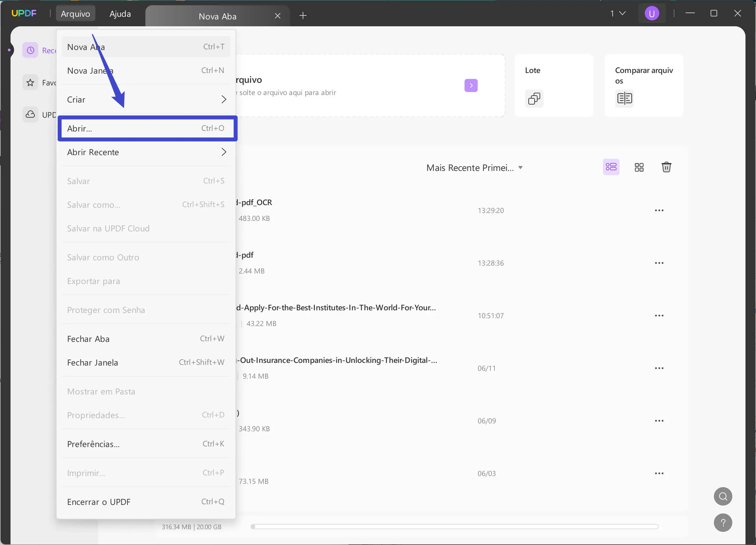Select Nova Aba menu item
Image resolution: width=756 pixels, height=545 pixels.
coord(147,47)
